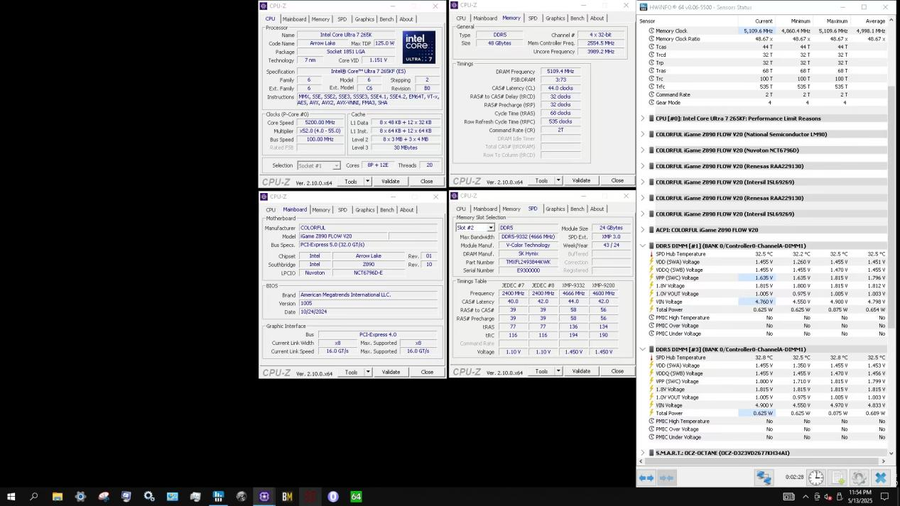Click the green 64 HWiNFO taskbar icon
This screenshot has width=900, height=506.
click(x=356, y=496)
